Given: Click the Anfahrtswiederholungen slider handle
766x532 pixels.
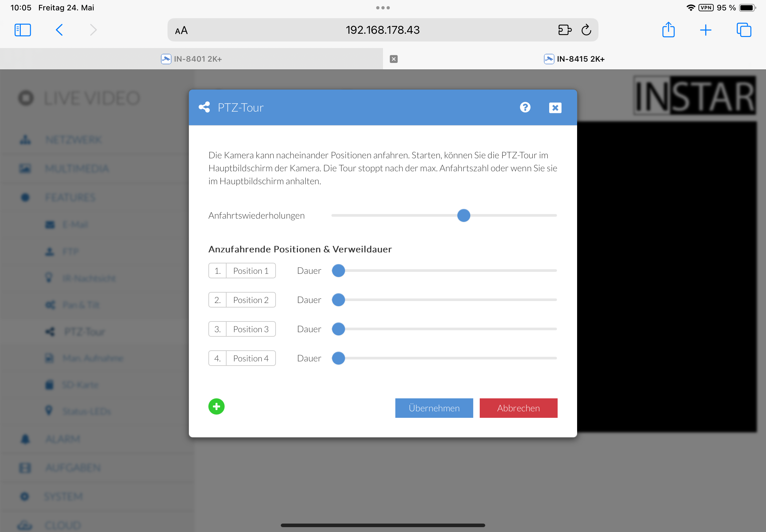Looking at the screenshot, I should click(x=463, y=215).
